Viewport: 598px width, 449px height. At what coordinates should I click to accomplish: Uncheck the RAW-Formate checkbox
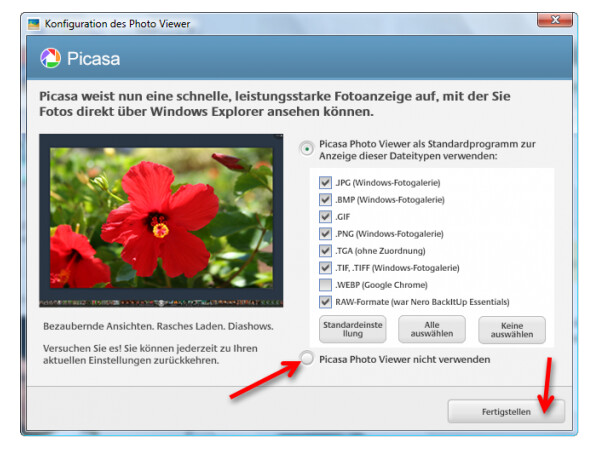[x=325, y=302]
